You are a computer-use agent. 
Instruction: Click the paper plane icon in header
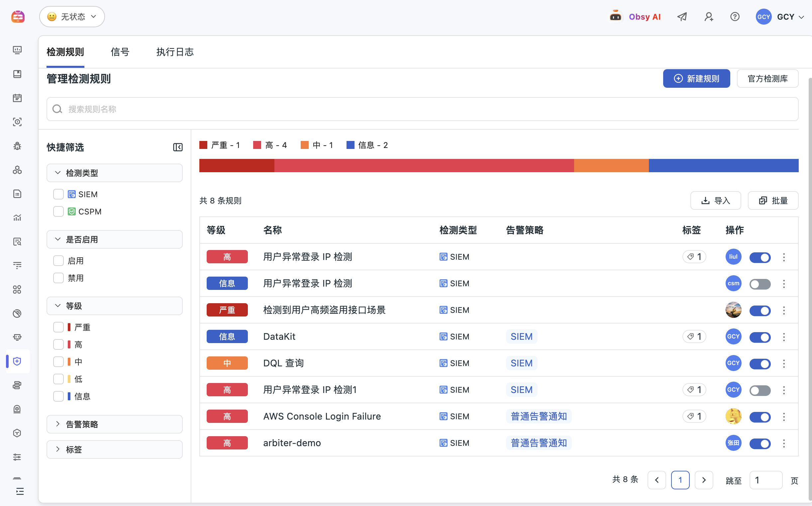[x=682, y=16]
